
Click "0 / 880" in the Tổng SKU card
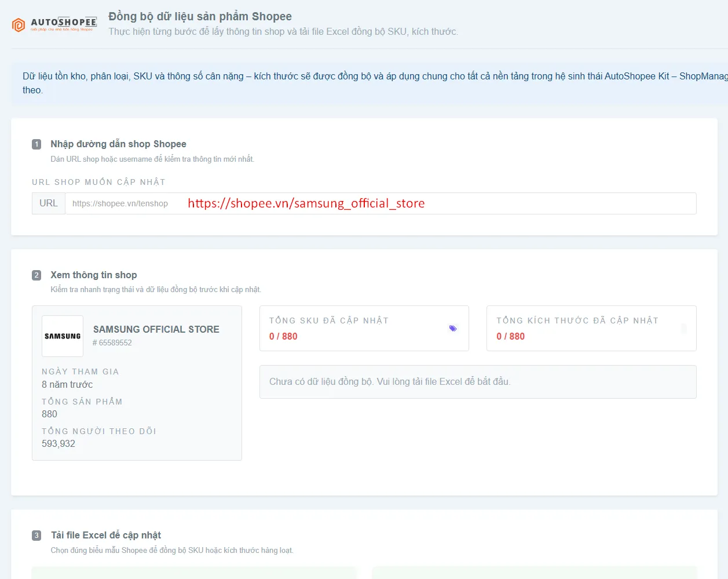[283, 336]
